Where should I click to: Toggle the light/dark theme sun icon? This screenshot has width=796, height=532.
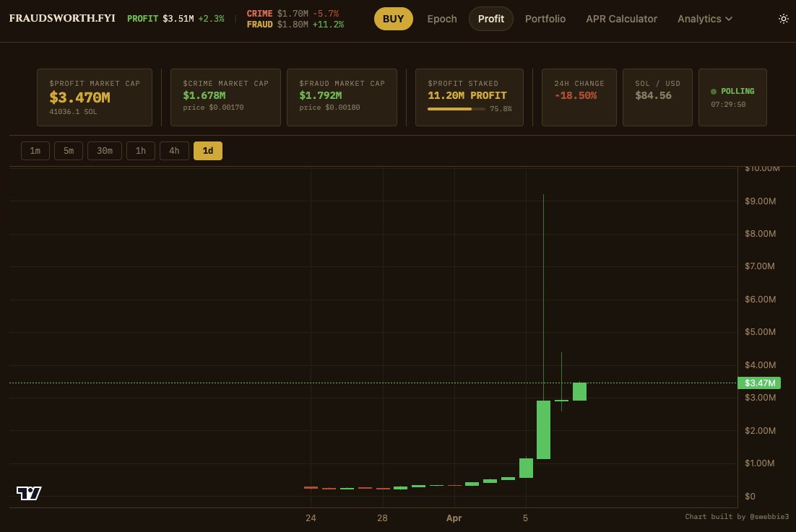coord(783,19)
